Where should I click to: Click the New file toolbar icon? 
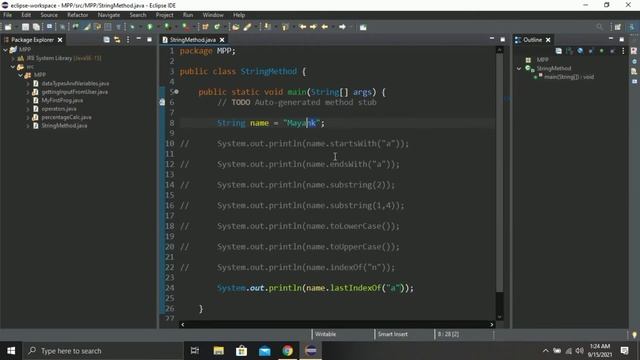click(x=8, y=27)
